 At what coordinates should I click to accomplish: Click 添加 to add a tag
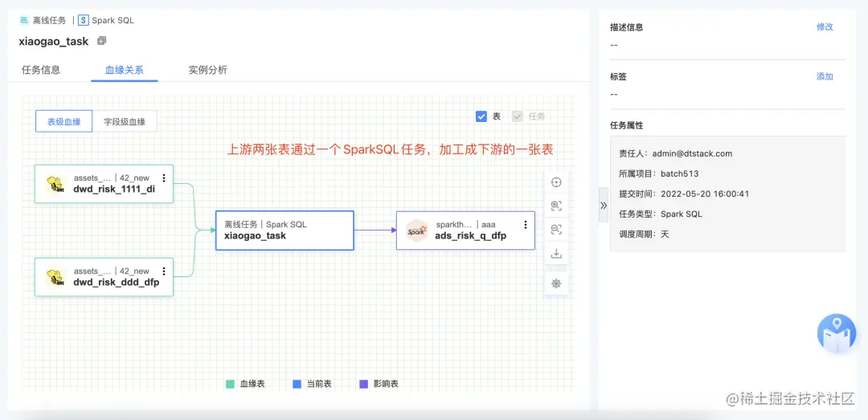click(825, 76)
